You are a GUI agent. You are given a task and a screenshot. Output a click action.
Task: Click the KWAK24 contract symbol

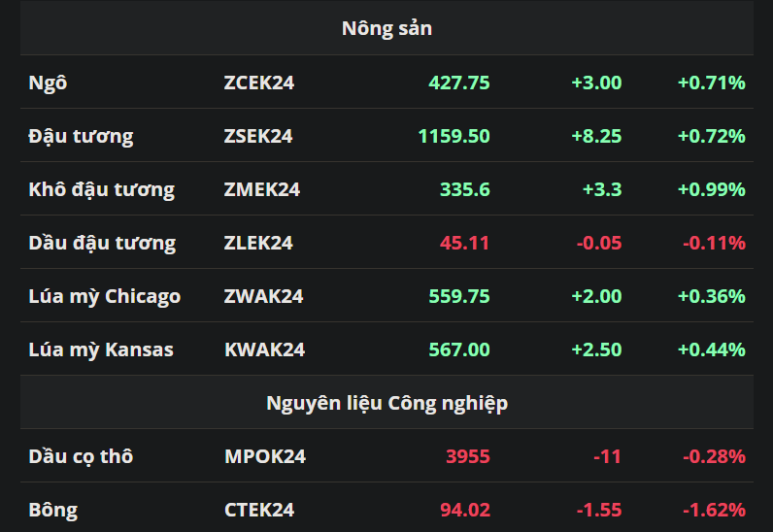(x=263, y=349)
